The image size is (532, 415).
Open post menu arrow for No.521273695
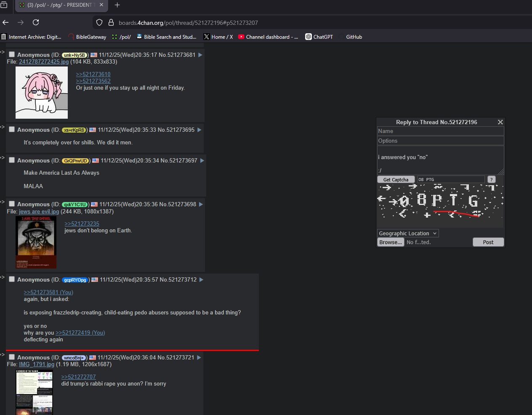[x=199, y=130]
